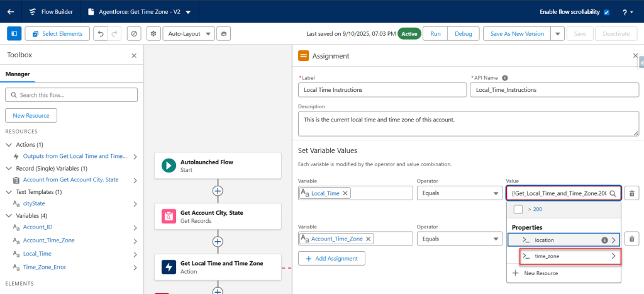Click the Get Account City, State element icon

pyautogui.click(x=168, y=217)
